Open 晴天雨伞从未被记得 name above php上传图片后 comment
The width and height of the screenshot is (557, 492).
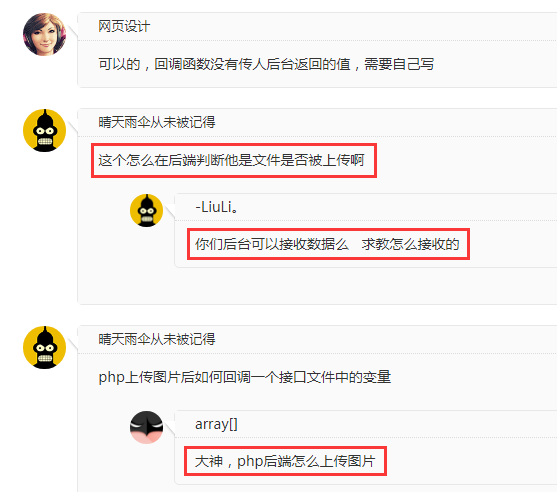point(157,339)
